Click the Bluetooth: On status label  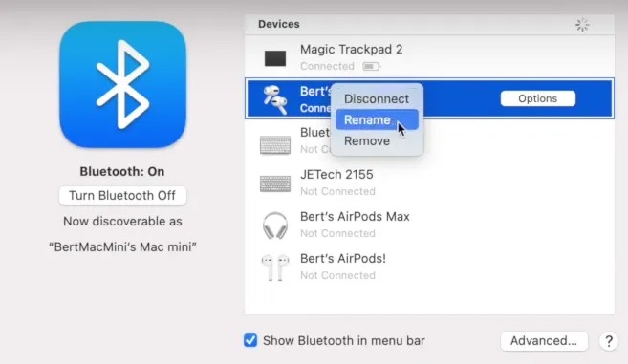tap(122, 171)
